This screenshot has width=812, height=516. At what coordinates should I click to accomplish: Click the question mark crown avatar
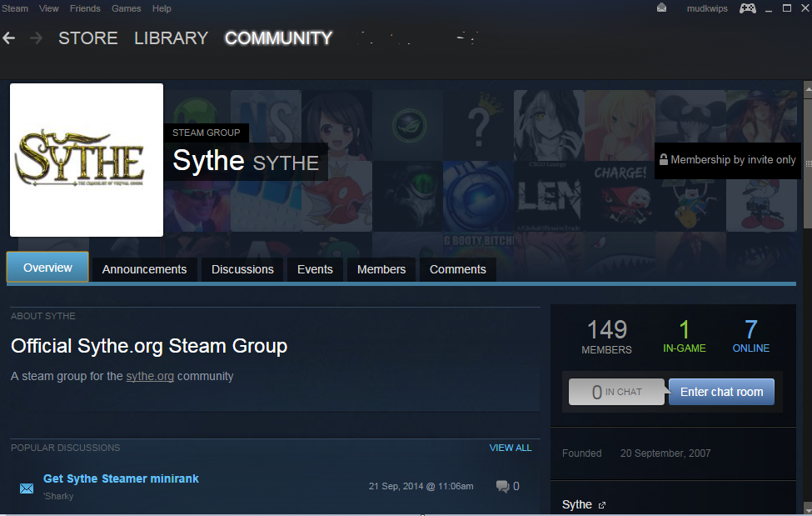point(478,125)
